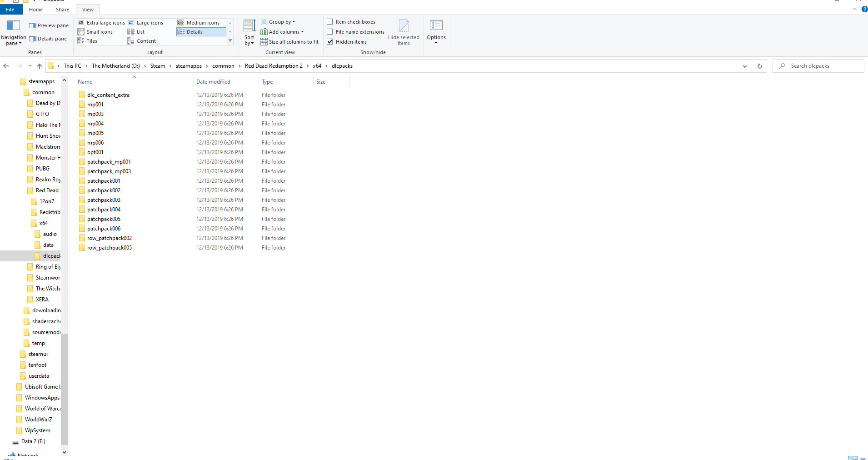Enable Item check boxes

tap(329, 21)
